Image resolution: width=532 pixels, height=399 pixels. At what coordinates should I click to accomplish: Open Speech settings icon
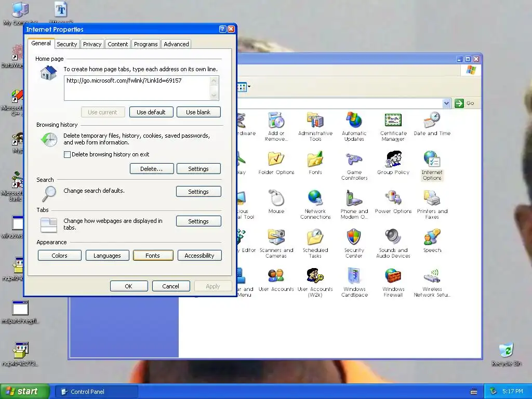click(432, 241)
